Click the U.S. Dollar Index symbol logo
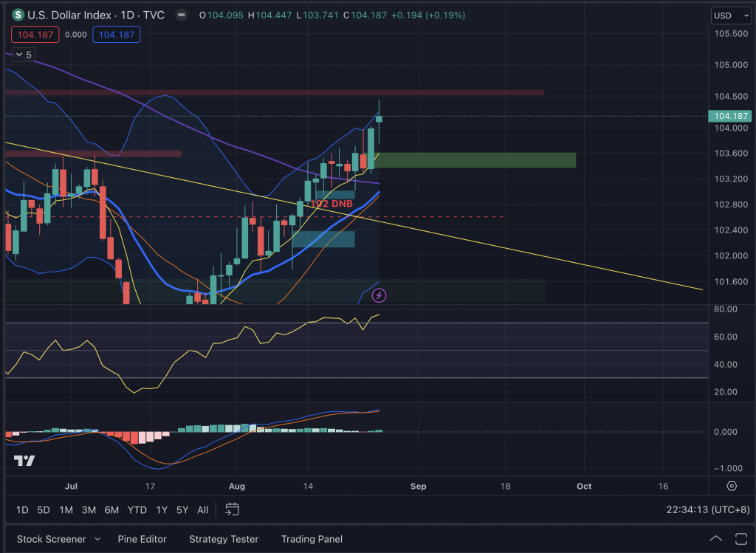 point(18,15)
